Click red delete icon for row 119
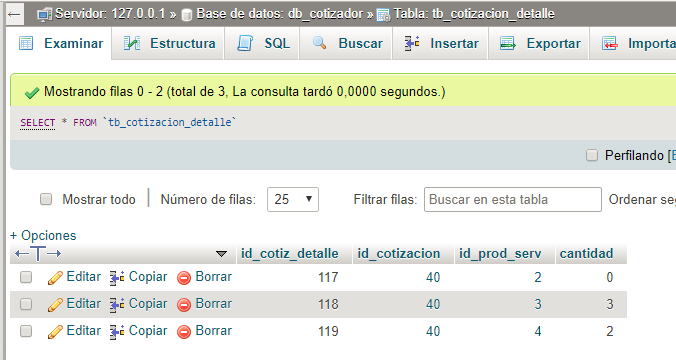 tap(184, 332)
